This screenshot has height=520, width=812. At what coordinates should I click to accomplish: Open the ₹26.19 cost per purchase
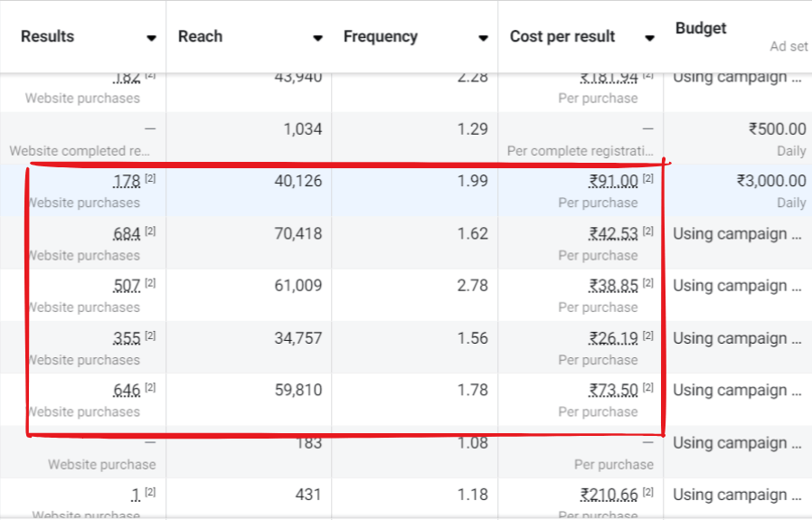tap(613, 339)
